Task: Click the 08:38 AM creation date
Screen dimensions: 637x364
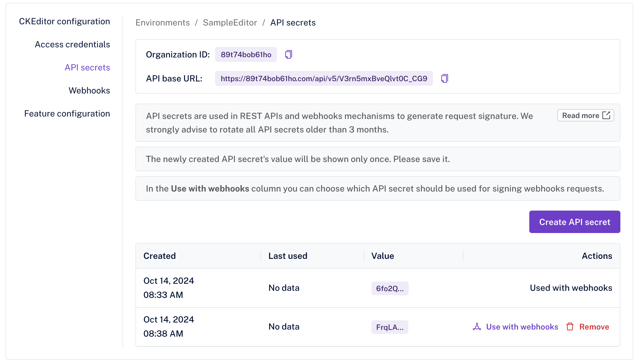Action: (x=169, y=326)
